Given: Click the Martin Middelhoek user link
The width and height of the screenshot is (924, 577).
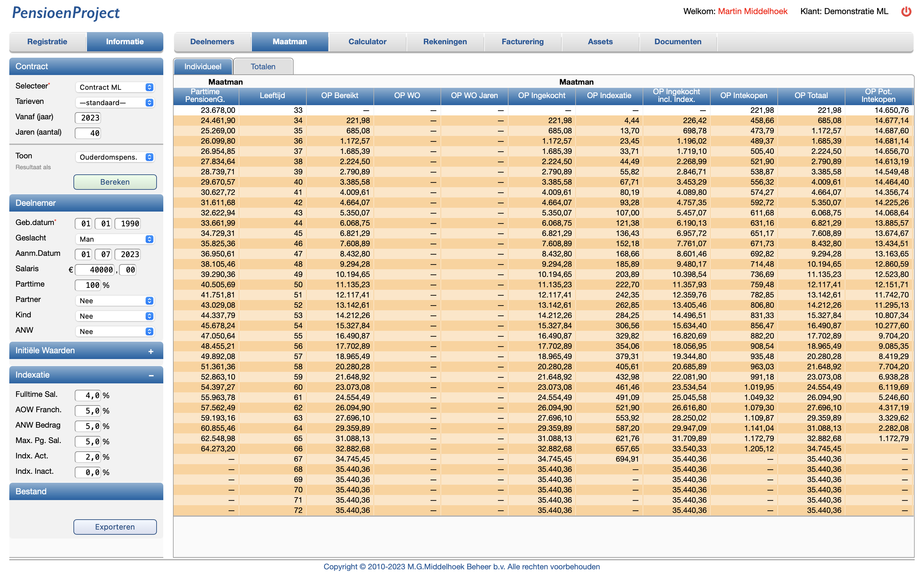Looking at the screenshot, I should point(752,12).
